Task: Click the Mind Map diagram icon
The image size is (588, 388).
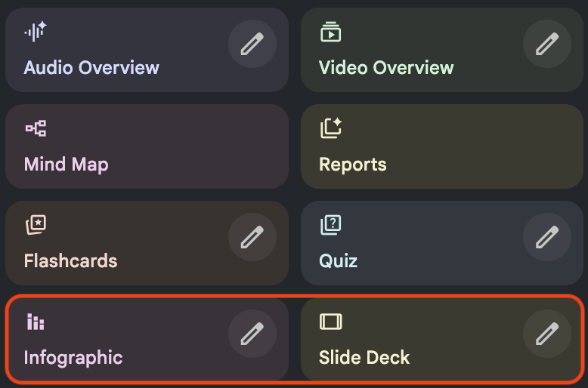Action: [x=36, y=128]
